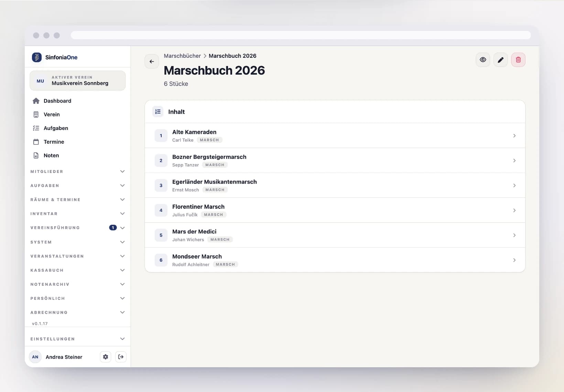Open Aufgaben in the sidebar
The height and width of the screenshot is (392, 564).
click(56, 128)
